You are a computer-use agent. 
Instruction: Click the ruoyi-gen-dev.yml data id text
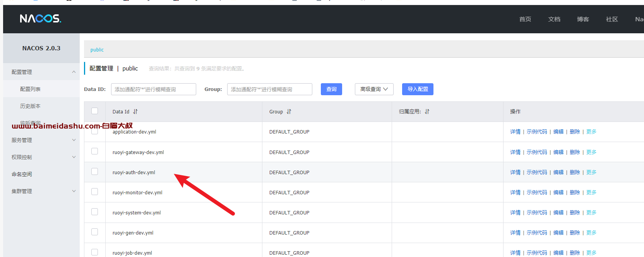coord(133,233)
